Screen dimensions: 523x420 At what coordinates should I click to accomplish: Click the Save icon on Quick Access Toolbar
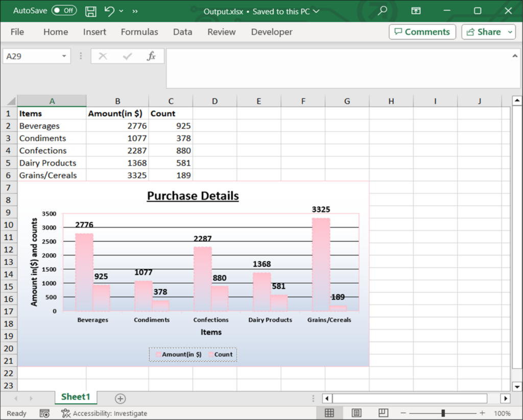tap(90, 11)
